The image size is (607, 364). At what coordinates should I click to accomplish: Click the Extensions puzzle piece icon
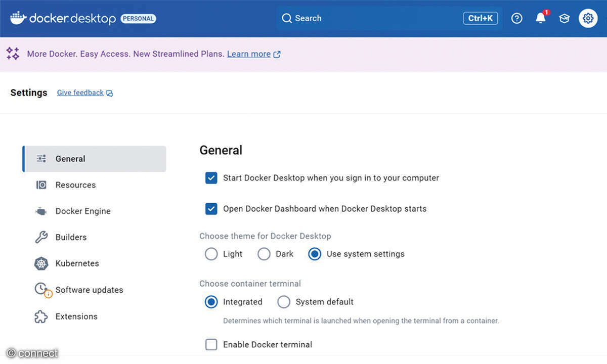coord(41,316)
